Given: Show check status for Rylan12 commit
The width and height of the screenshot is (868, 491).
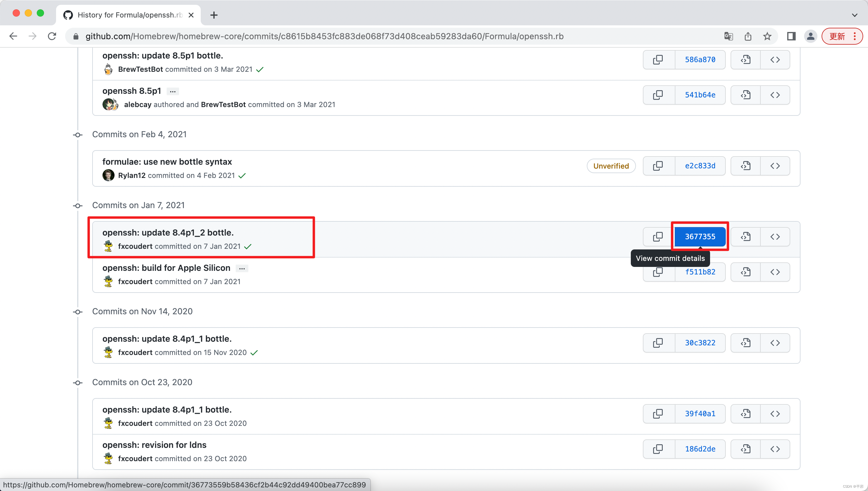Looking at the screenshot, I should [242, 176].
